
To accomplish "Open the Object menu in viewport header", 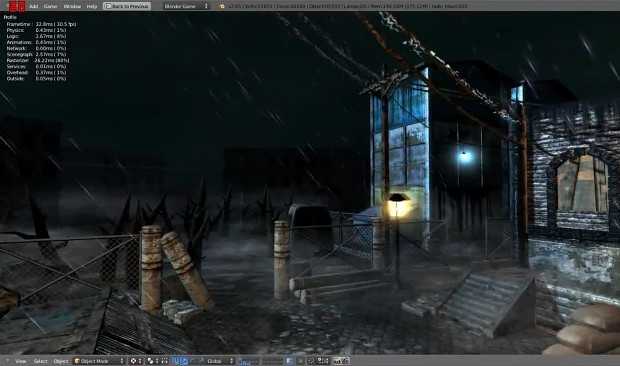I will click(x=61, y=361).
